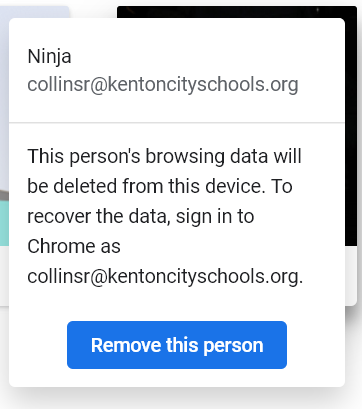Click the gray collinsr email under Ninja
362x409 pixels.
click(163, 85)
